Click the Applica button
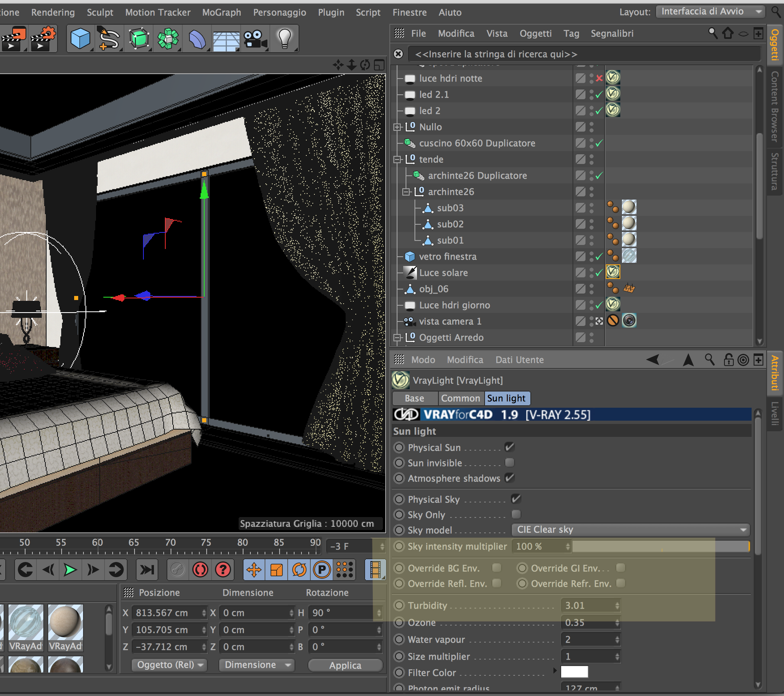This screenshot has width=784, height=696. (345, 665)
